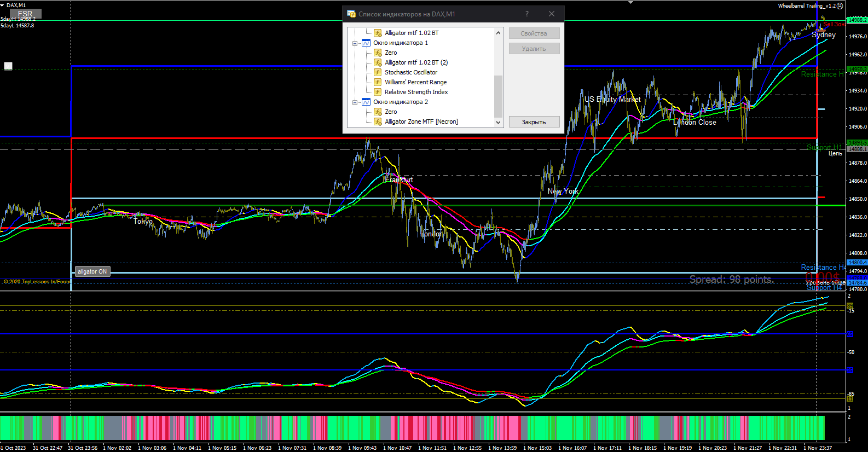This screenshot has width=868, height=452.
Task: Click the indicator list scroll-down arrow
Action: [498, 122]
